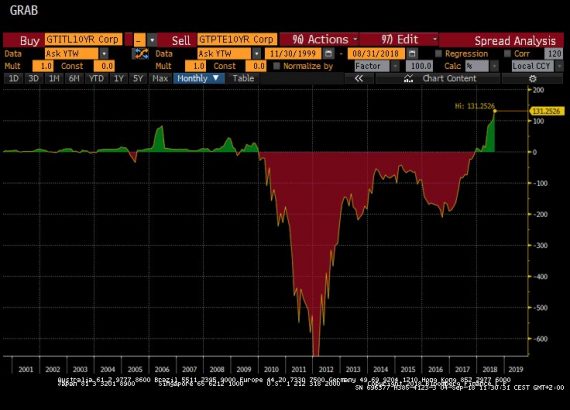Click the double-chevron collapse arrows
Viewport: 570px width, 410px height.
coord(359,79)
